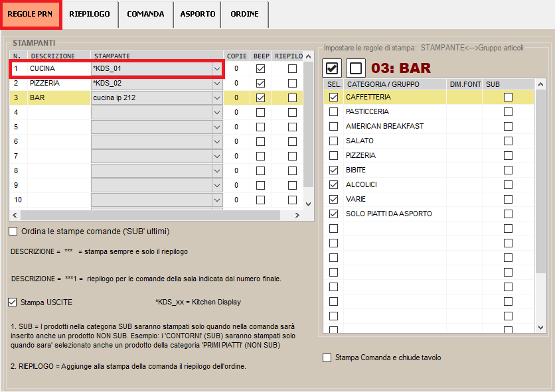Click the empty description field in row 4
555x392 pixels.
[x=58, y=112]
